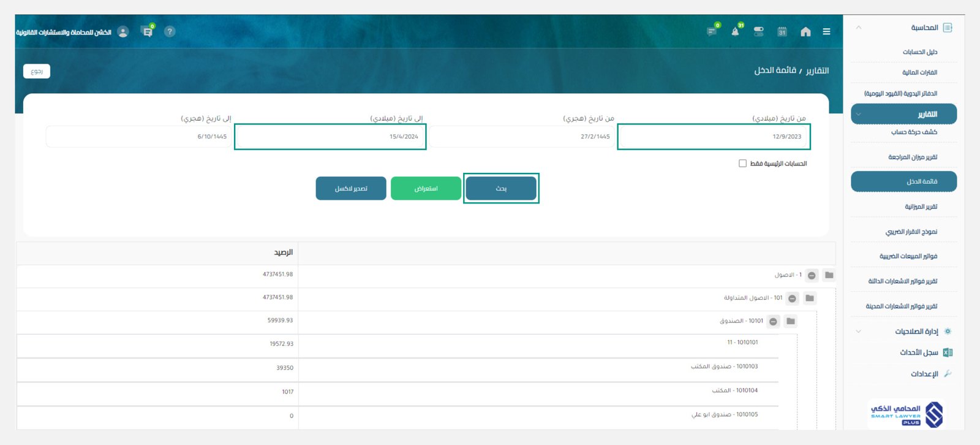The image size is (980, 445).
Task: Click the balance value 59939.93
Action: pyautogui.click(x=280, y=321)
